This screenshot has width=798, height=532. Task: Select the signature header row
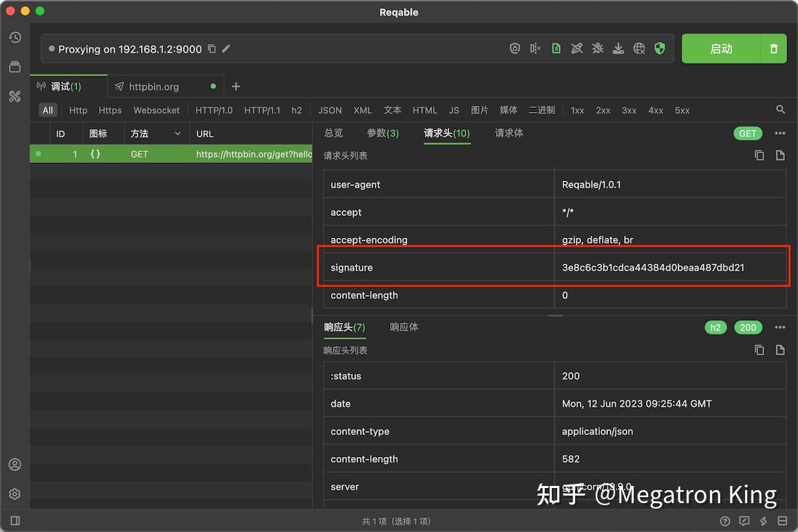click(482, 267)
